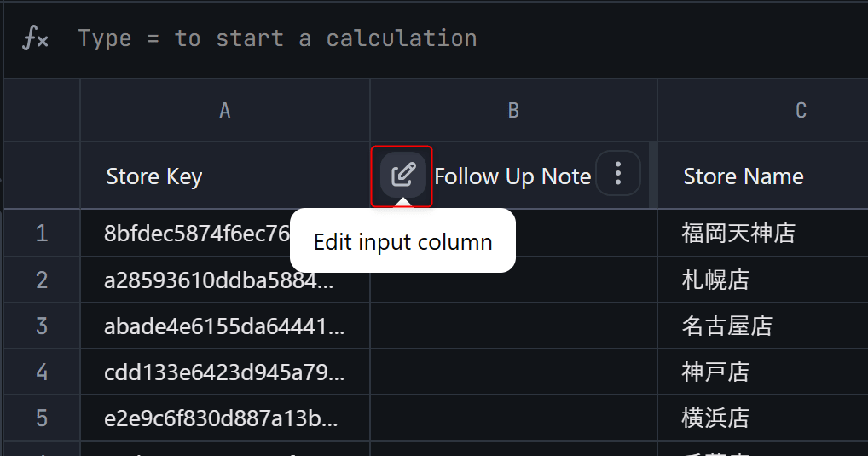Select row number 3
The height and width of the screenshot is (456, 868).
[42, 326]
